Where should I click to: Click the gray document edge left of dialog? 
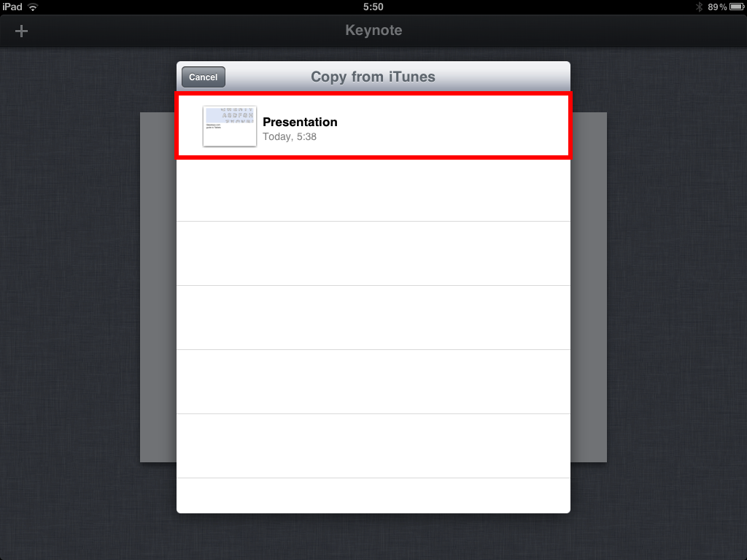(x=158, y=287)
